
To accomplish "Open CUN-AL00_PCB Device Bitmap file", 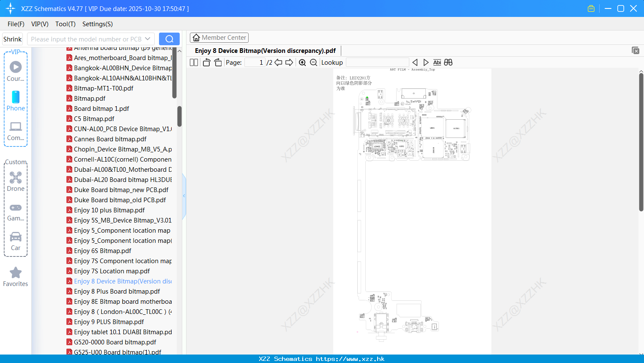I will (x=119, y=129).
